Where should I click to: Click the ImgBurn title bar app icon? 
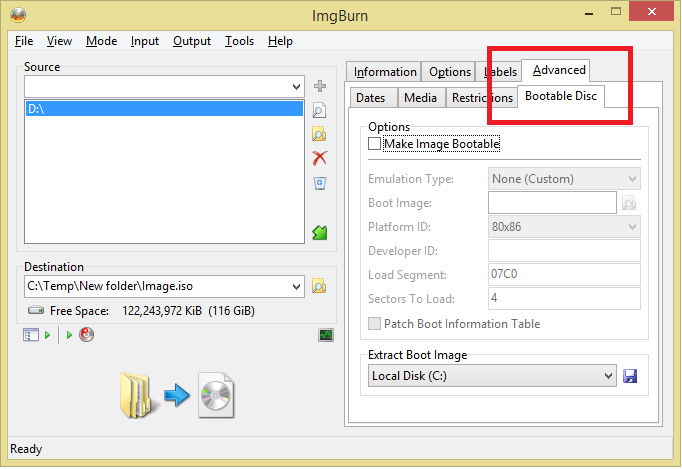pos(18,15)
